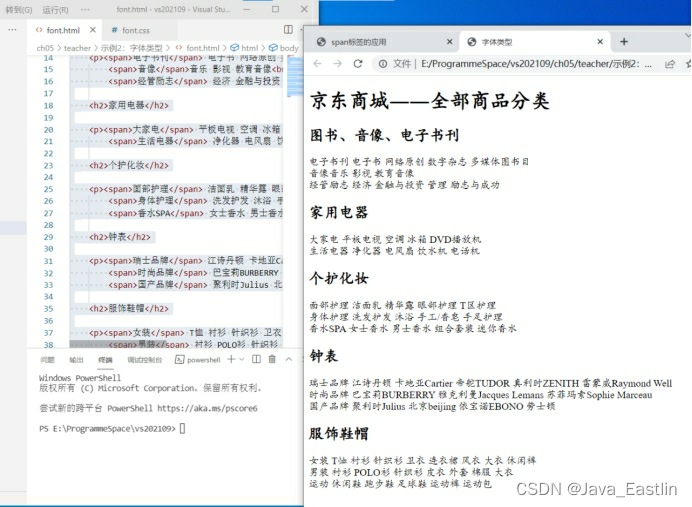Open the 运行(R) menu in VS Code
The height and width of the screenshot is (507, 692).
point(55,10)
